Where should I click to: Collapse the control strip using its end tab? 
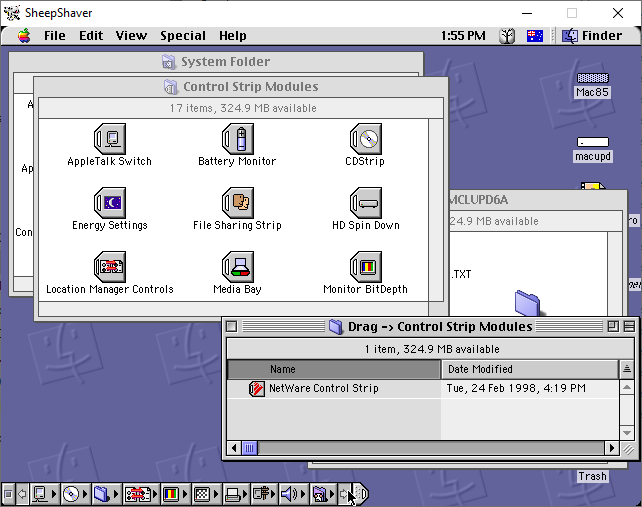pos(361,494)
